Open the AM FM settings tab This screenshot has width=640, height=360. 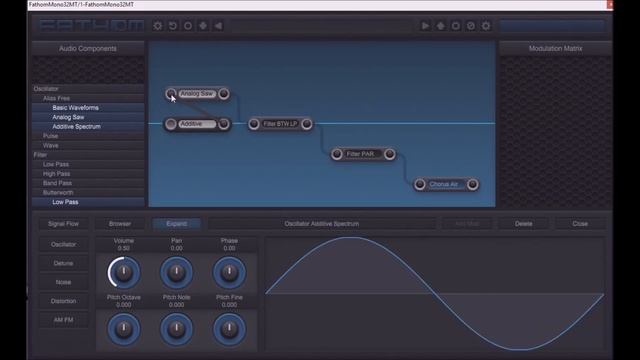point(63,320)
